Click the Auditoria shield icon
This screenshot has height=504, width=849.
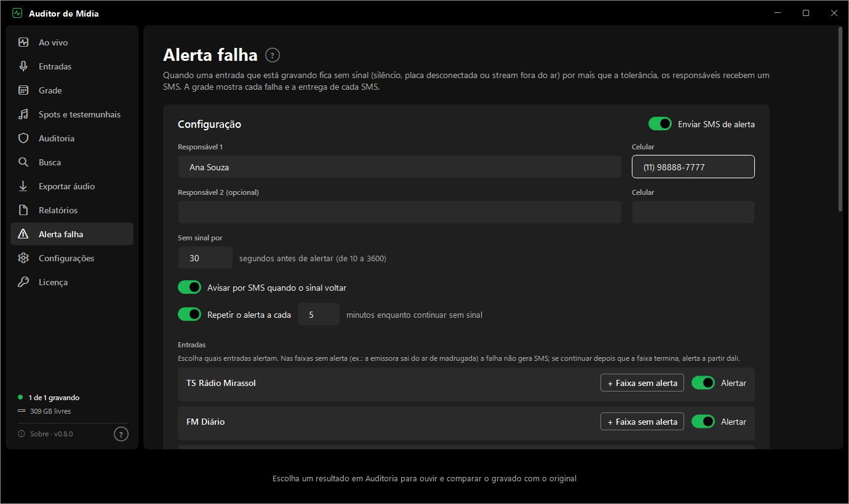pos(23,138)
